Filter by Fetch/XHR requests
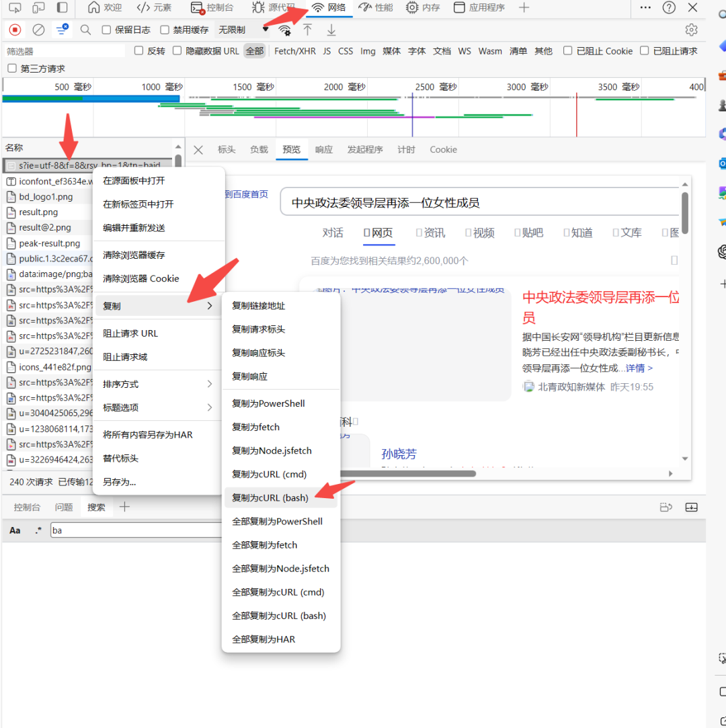Image resolution: width=726 pixels, height=728 pixels. pyautogui.click(x=294, y=51)
